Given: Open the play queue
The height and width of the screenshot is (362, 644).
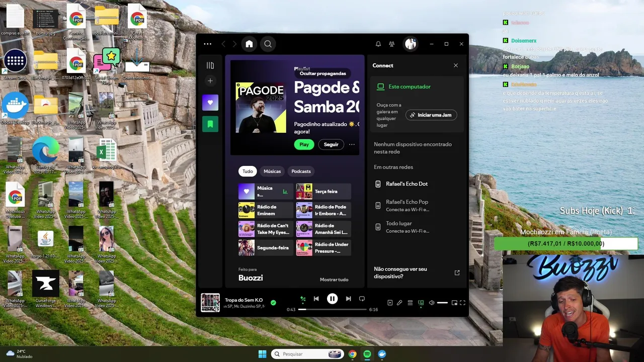Looking at the screenshot, I should (410, 303).
